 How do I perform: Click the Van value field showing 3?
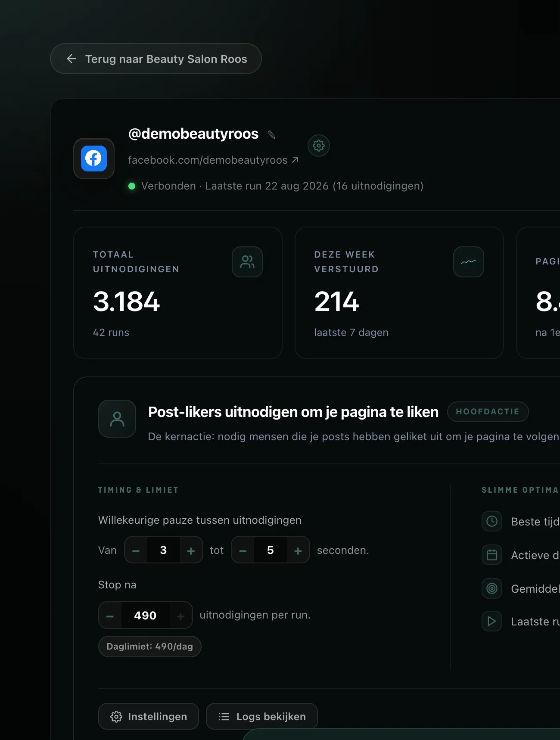tap(164, 550)
